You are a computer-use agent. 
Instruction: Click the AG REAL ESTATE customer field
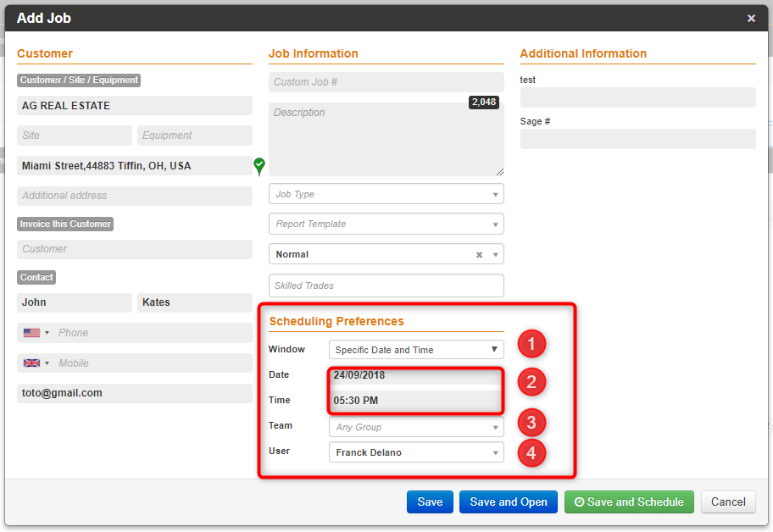coord(135,105)
